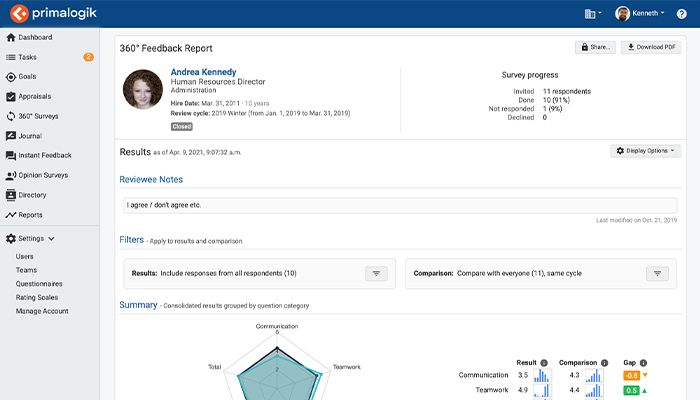The width and height of the screenshot is (700, 400).
Task: Click the Comparison column info icon
Action: (x=604, y=363)
